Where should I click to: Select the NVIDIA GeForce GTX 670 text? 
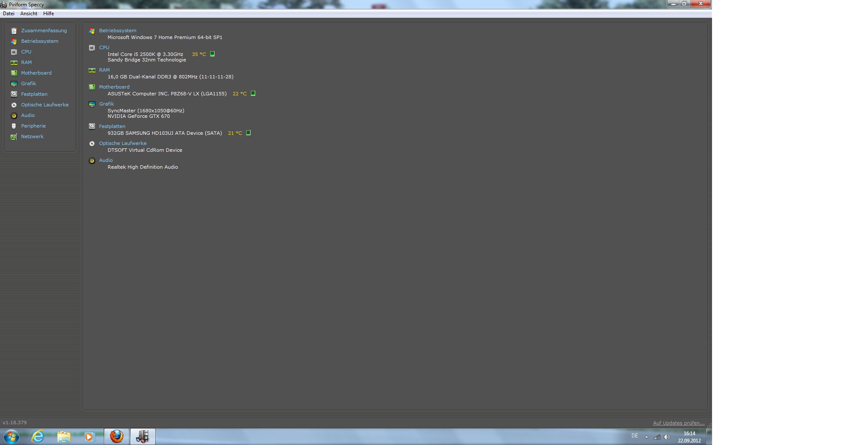pyautogui.click(x=139, y=116)
